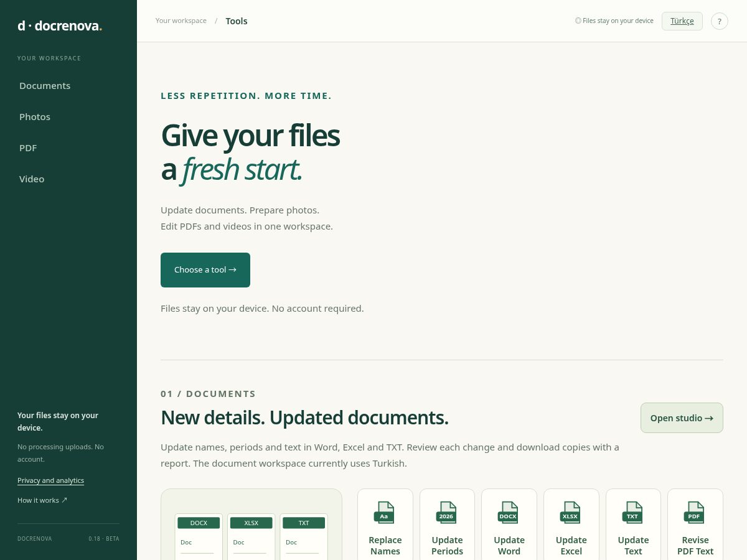This screenshot has height=560, width=747.
Task: Click the Update Word DOCX icon
Action: click(509, 513)
